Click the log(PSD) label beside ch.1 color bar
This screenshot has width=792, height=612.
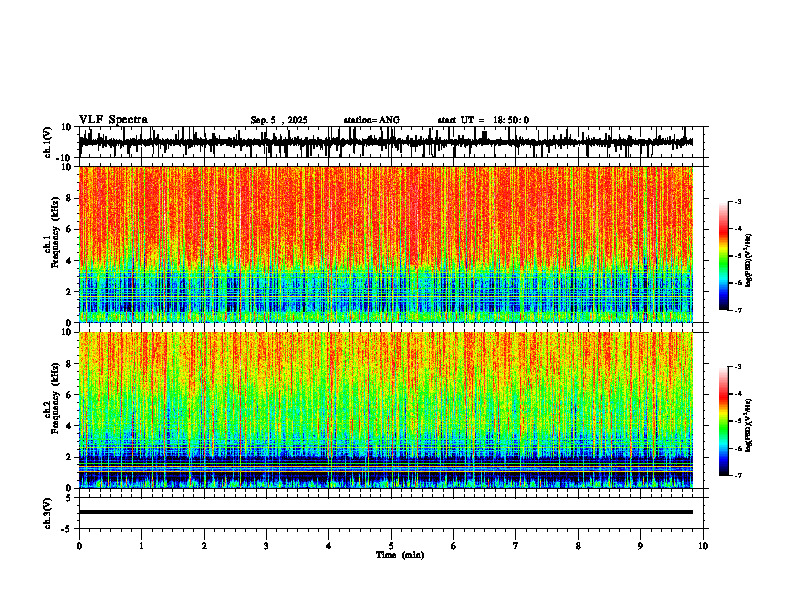click(x=749, y=261)
